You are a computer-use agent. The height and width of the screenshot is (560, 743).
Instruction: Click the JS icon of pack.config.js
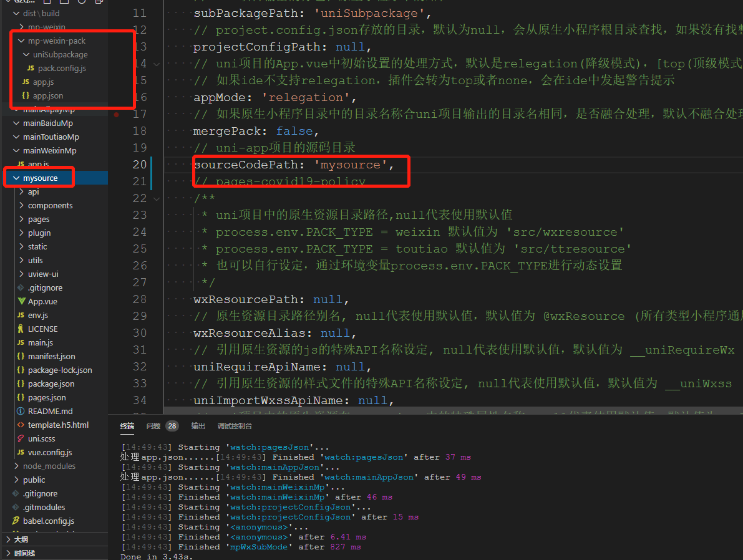[x=31, y=68]
